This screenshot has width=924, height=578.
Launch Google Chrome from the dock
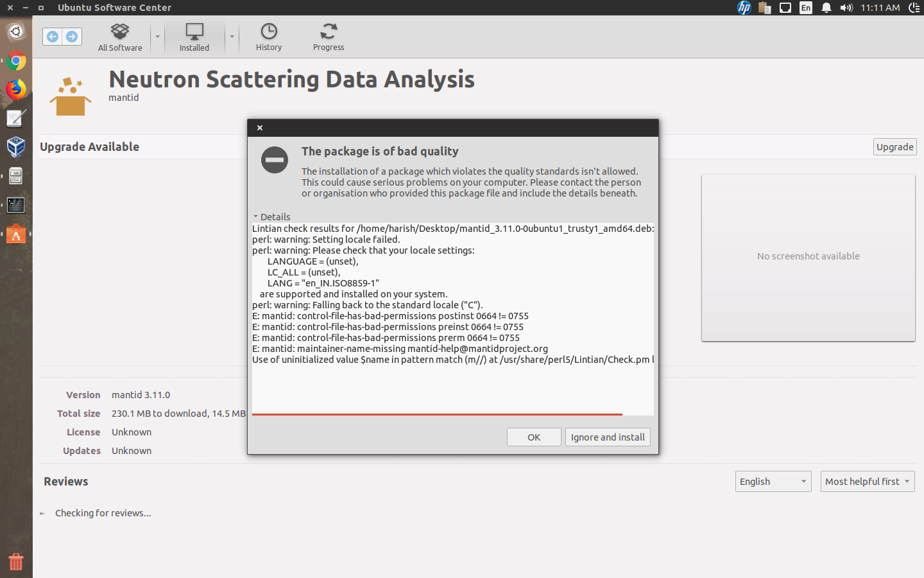click(x=16, y=61)
